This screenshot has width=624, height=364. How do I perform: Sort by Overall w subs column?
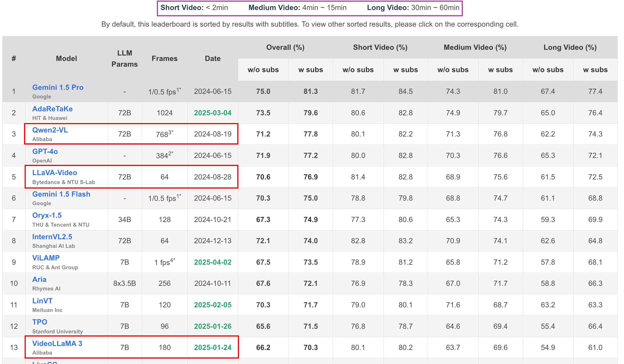tap(311, 70)
